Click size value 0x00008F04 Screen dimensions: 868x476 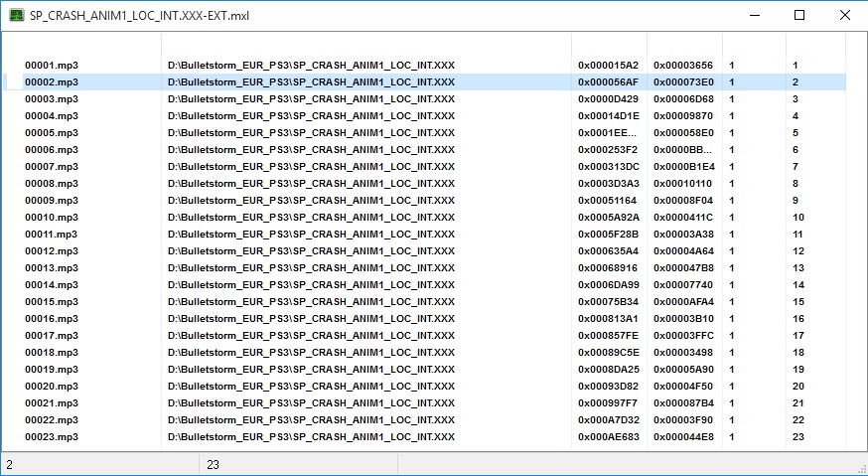coord(683,201)
